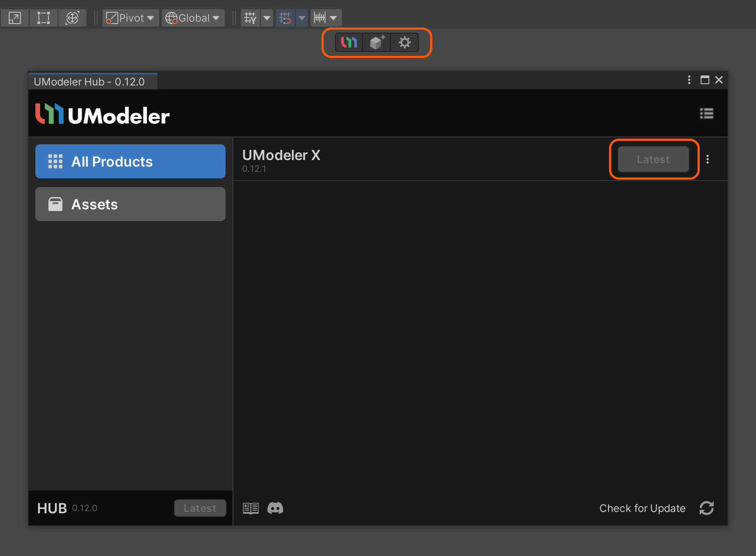Click the cube with plus icon
The height and width of the screenshot is (556, 756).
click(377, 42)
